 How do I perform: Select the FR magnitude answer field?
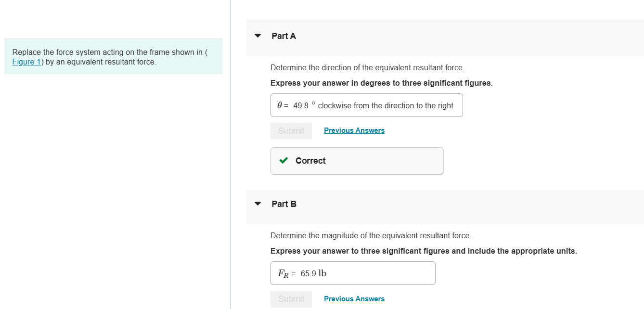pyautogui.click(x=352, y=273)
